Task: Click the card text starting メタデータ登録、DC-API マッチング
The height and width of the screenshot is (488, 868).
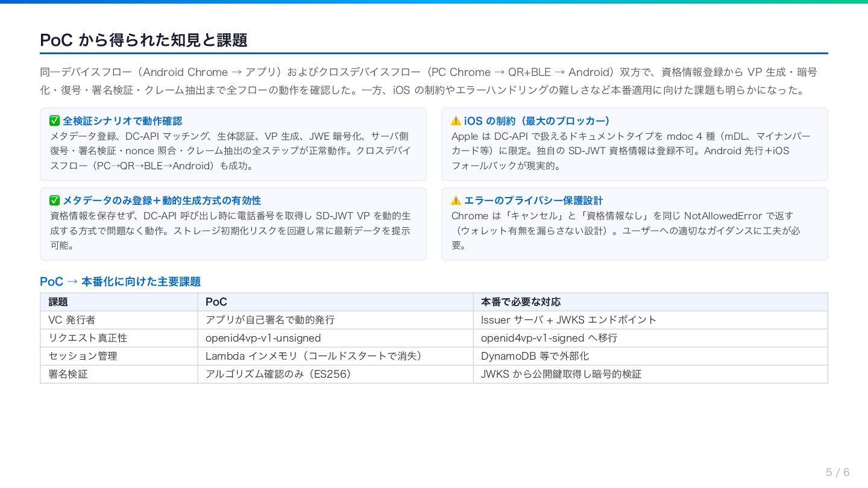Action: [x=231, y=151]
